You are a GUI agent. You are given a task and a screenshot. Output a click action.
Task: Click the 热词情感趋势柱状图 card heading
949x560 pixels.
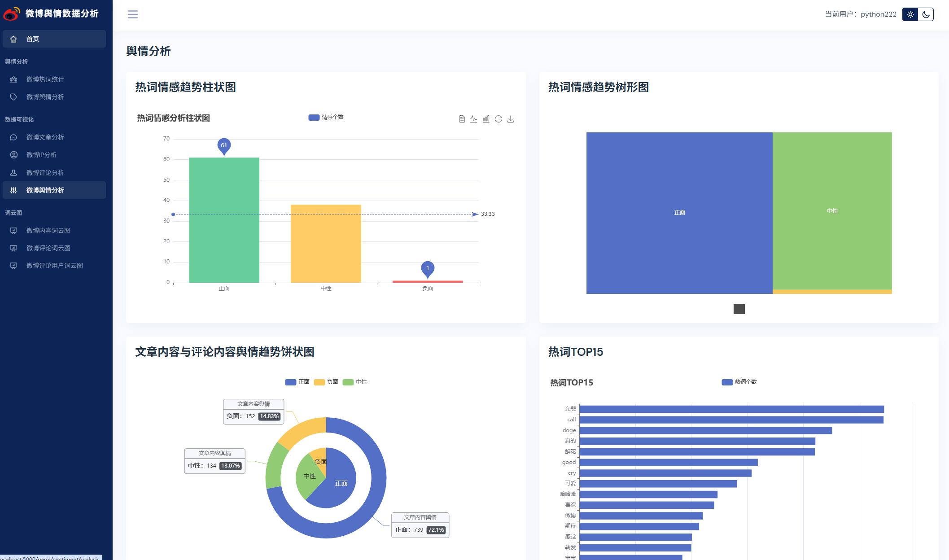tap(186, 87)
